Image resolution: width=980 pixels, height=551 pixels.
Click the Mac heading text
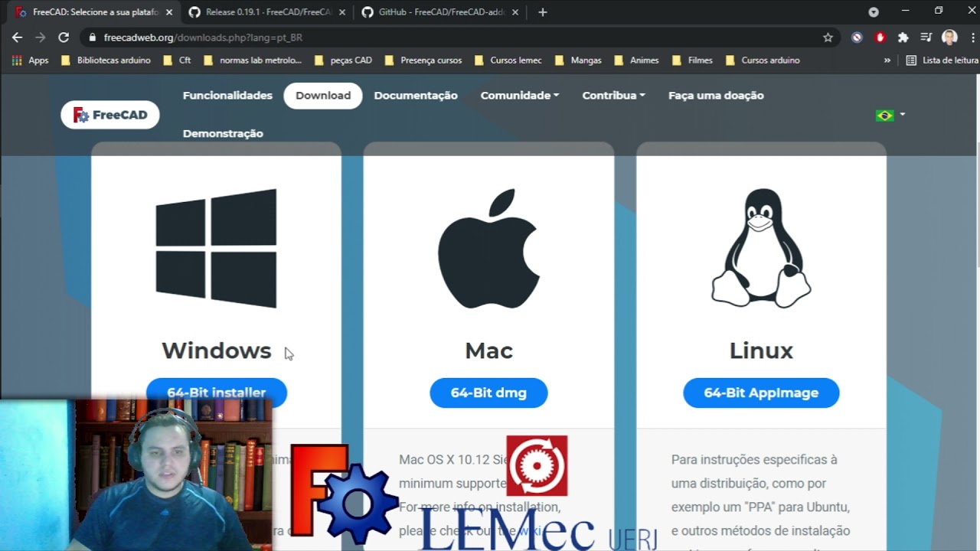[x=488, y=350]
